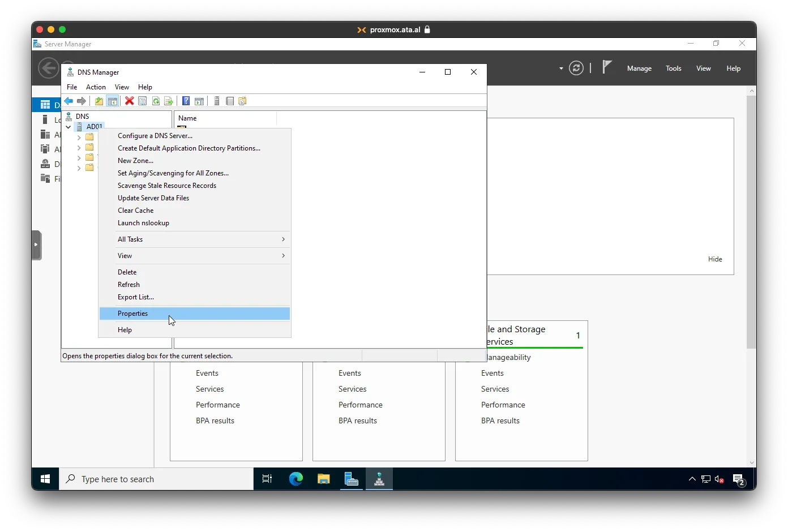Image resolution: width=788 pixels, height=532 pixels.
Task: Click the red X Delete toolbar icon
Action: [x=130, y=101]
